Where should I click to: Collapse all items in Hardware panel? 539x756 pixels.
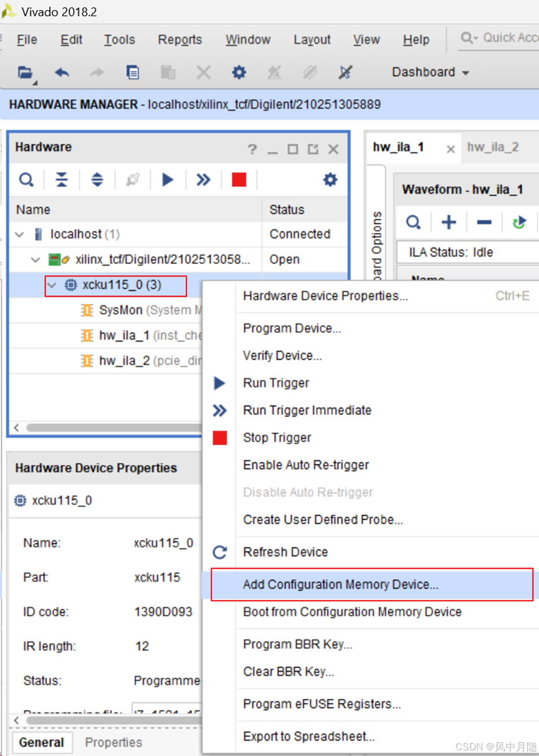tap(62, 180)
